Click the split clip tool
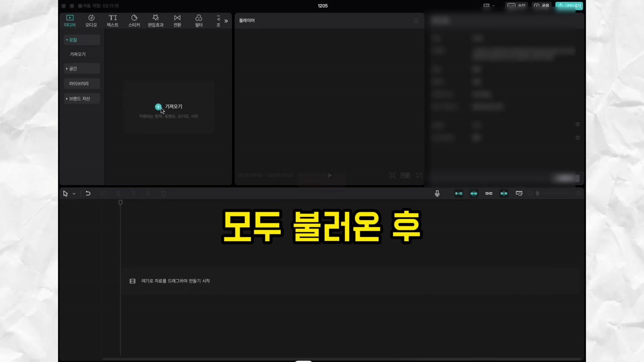The height and width of the screenshot is (362, 644). pos(118,193)
